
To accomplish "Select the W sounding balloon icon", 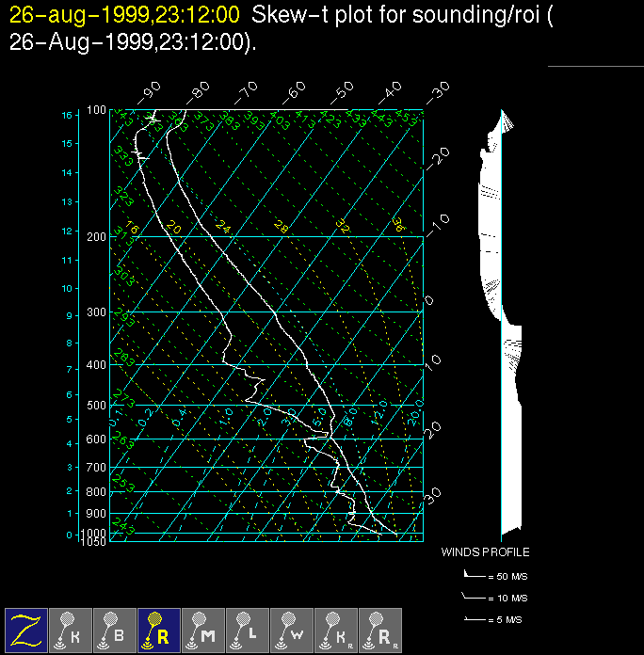I will (292, 629).
